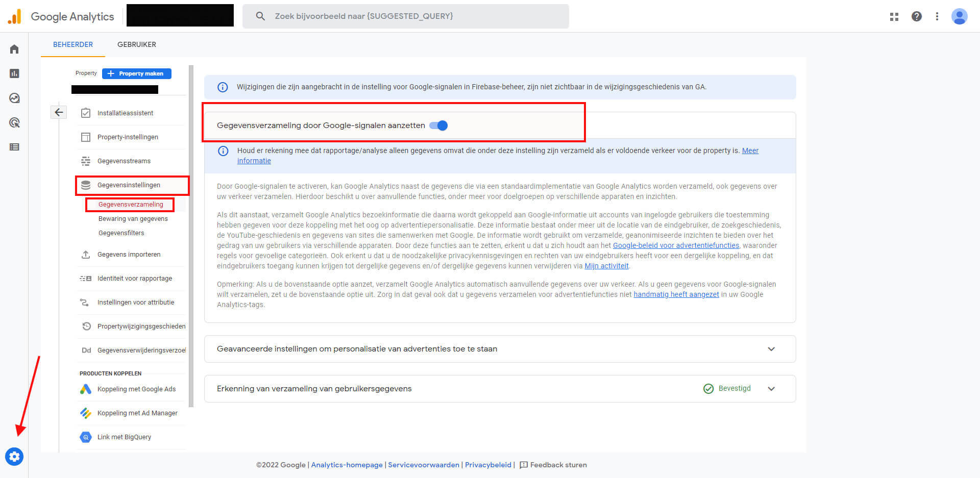The image size is (980, 478).
Task: Click the property menu vertical scrollbar
Action: pyautogui.click(x=191, y=236)
